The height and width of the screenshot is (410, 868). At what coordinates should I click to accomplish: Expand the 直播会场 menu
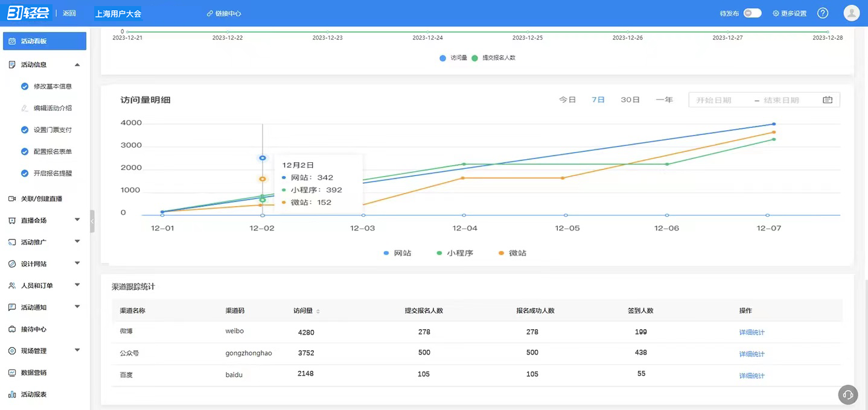point(77,220)
